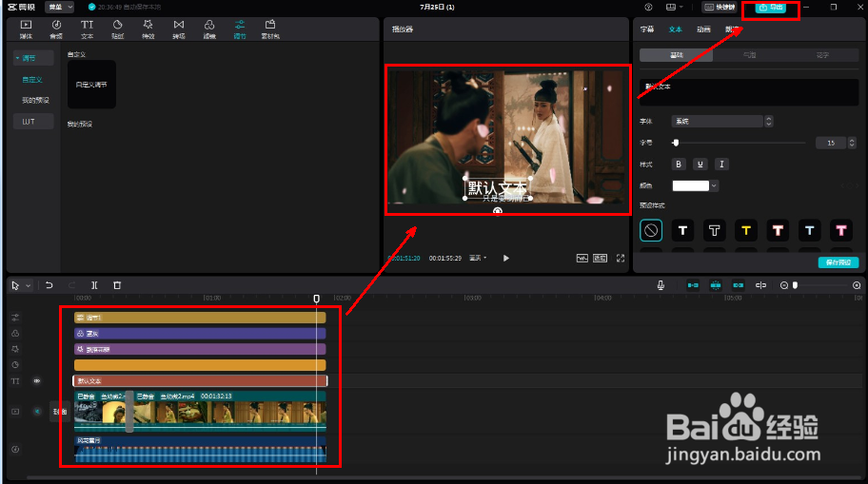Open the Material pack (素材包) tab
This screenshot has width=868, height=484.
pyautogui.click(x=270, y=29)
